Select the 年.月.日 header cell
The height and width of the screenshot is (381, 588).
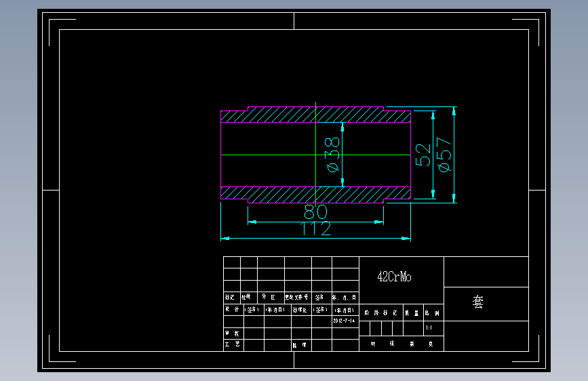click(x=344, y=298)
